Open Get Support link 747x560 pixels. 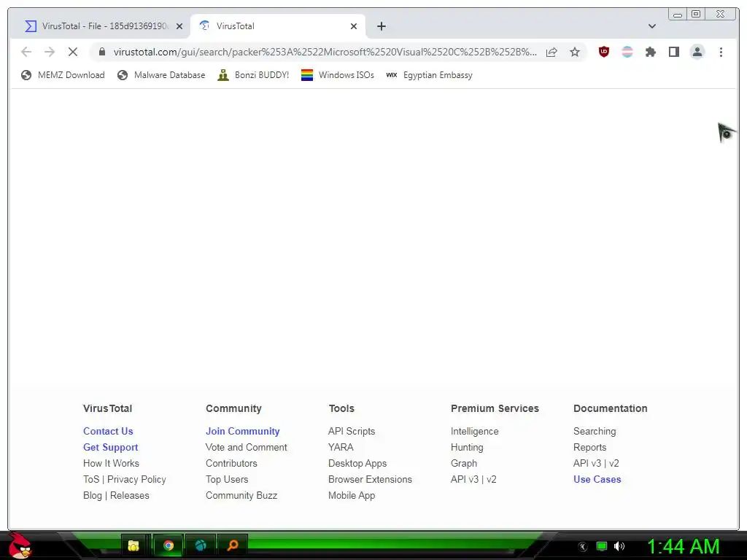click(x=111, y=447)
